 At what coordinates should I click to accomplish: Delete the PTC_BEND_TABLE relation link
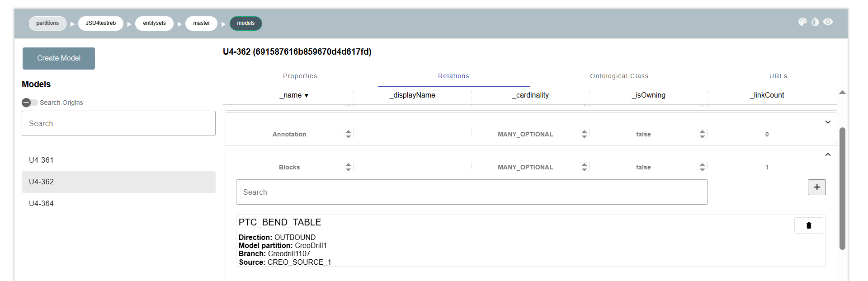click(808, 225)
